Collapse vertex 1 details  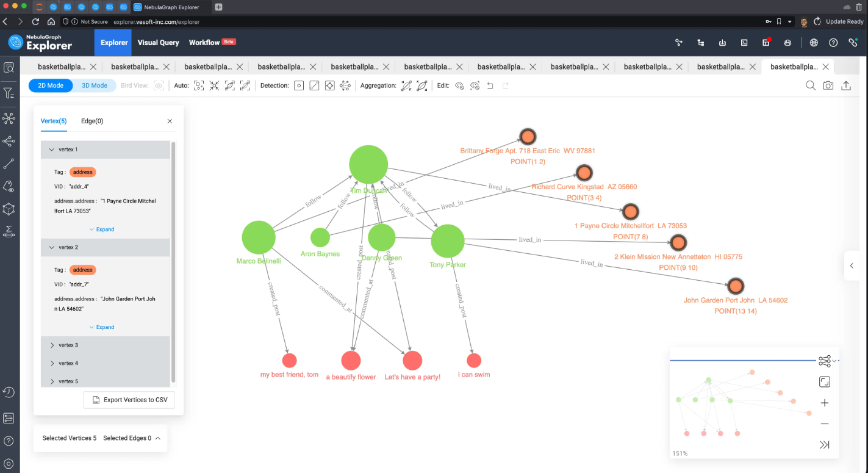[x=52, y=150]
